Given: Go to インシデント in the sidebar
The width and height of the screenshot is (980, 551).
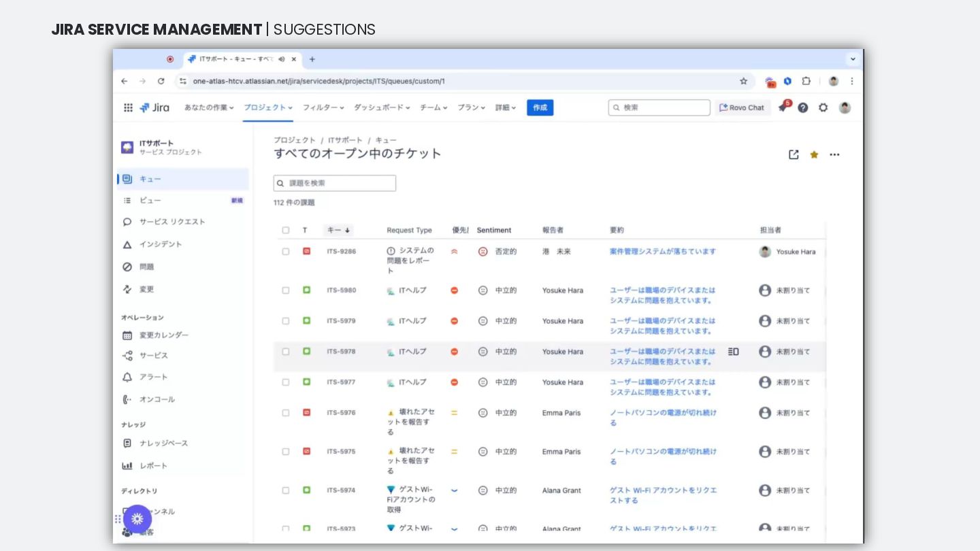Looking at the screenshot, I should click(161, 244).
